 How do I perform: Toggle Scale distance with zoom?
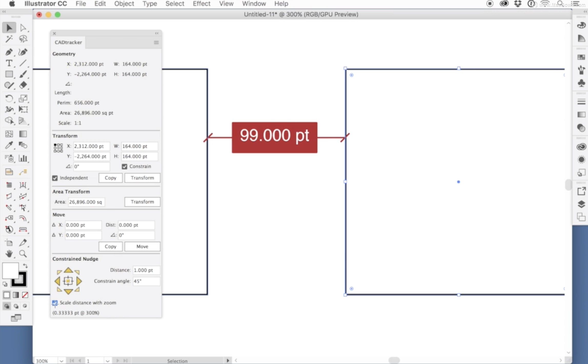point(55,303)
